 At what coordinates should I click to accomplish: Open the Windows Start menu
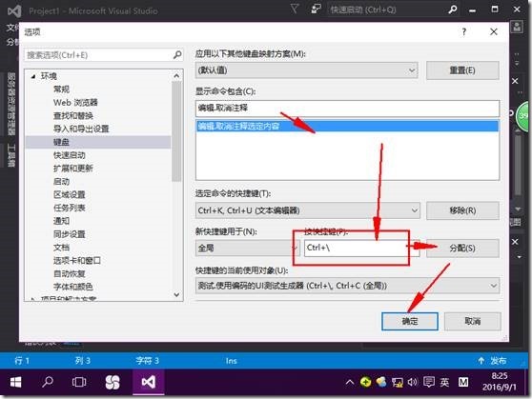coord(15,382)
